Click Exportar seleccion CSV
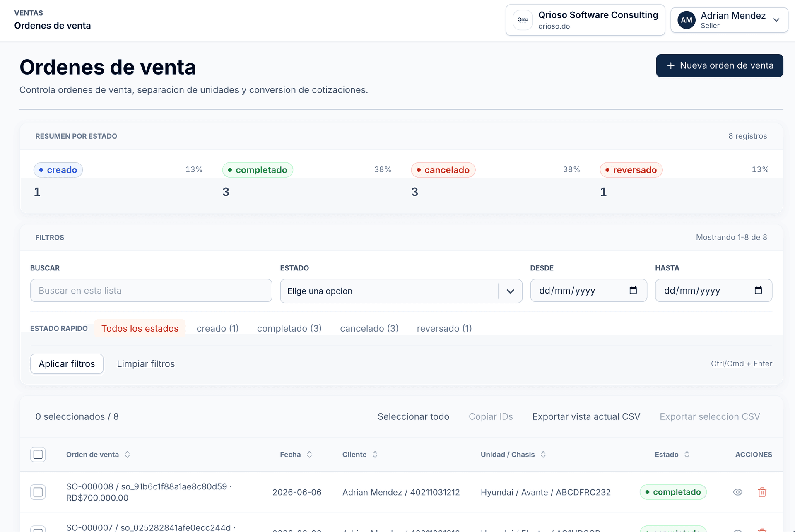Screen dimensions: 795x532 pyautogui.click(x=710, y=416)
